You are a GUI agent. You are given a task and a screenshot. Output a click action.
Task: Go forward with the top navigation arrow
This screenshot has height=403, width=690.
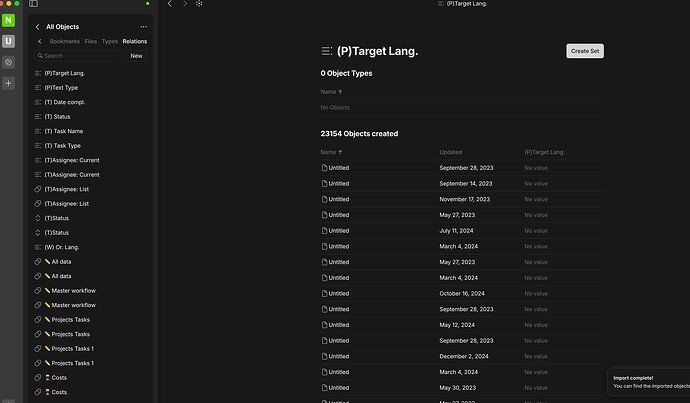click(x=185, y=4)
